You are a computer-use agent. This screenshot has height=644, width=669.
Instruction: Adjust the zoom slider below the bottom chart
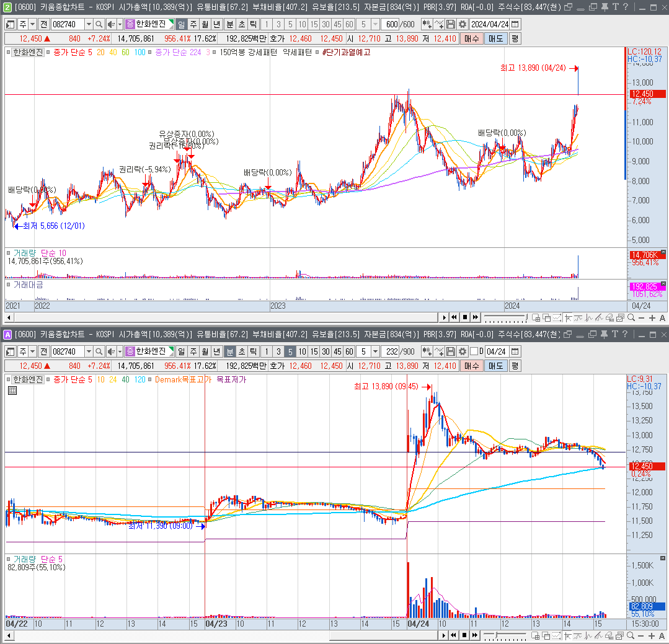[505, 635]
